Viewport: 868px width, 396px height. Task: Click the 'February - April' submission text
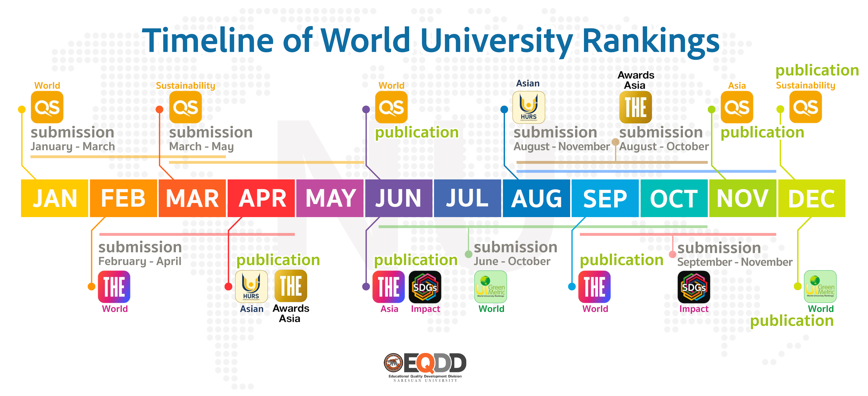tap(139, 261)
